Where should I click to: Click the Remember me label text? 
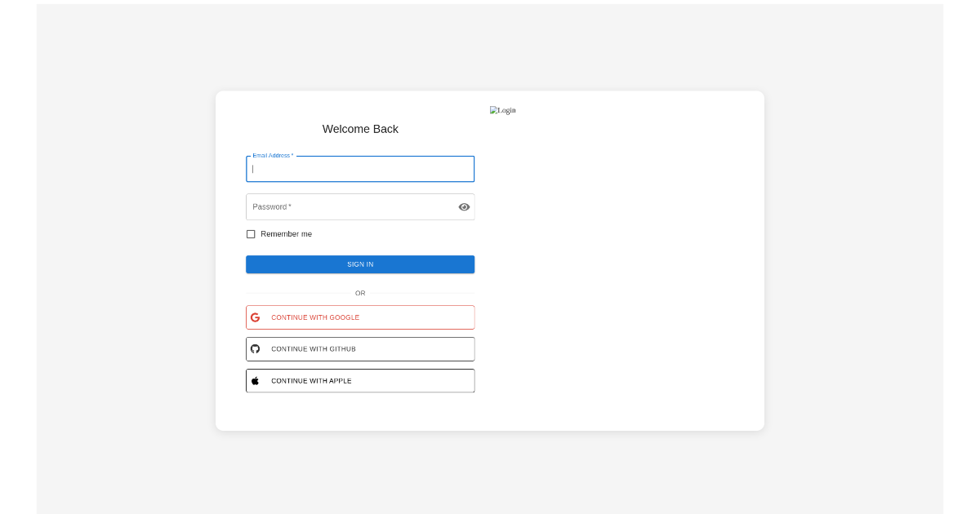[286, 234]
